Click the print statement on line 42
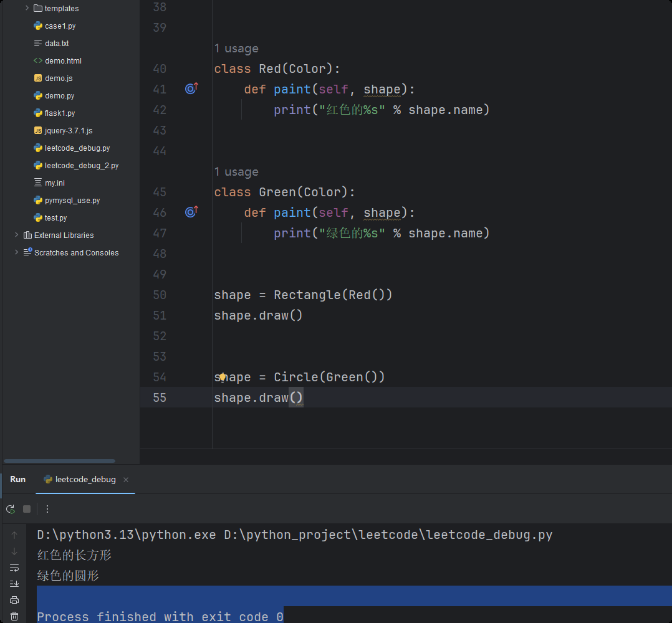 [382, 110]
